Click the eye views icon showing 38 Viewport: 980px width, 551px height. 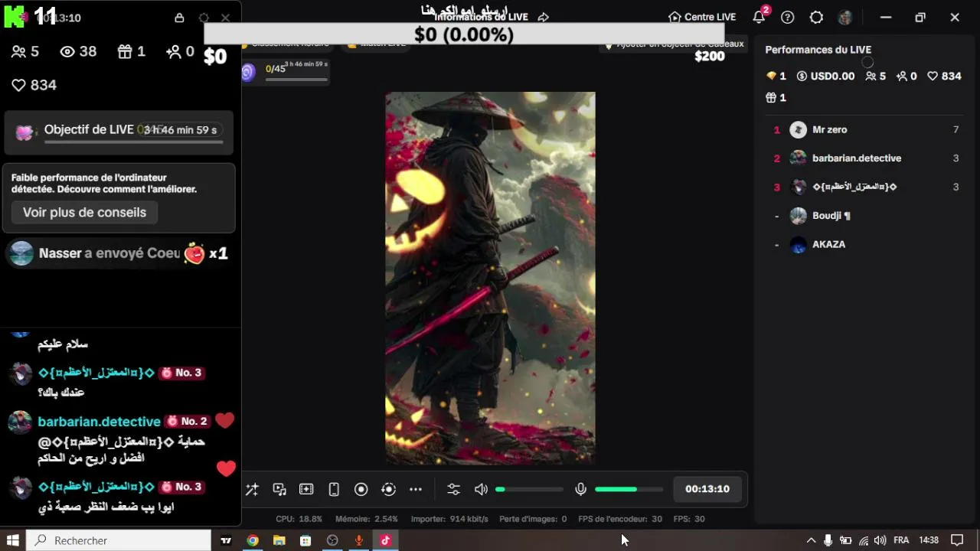click(x=67, y=51)
